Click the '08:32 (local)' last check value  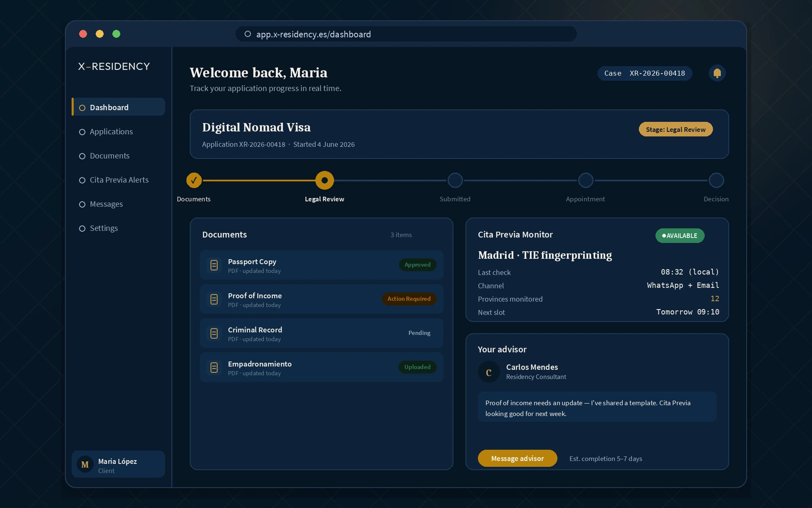[690, 272]
